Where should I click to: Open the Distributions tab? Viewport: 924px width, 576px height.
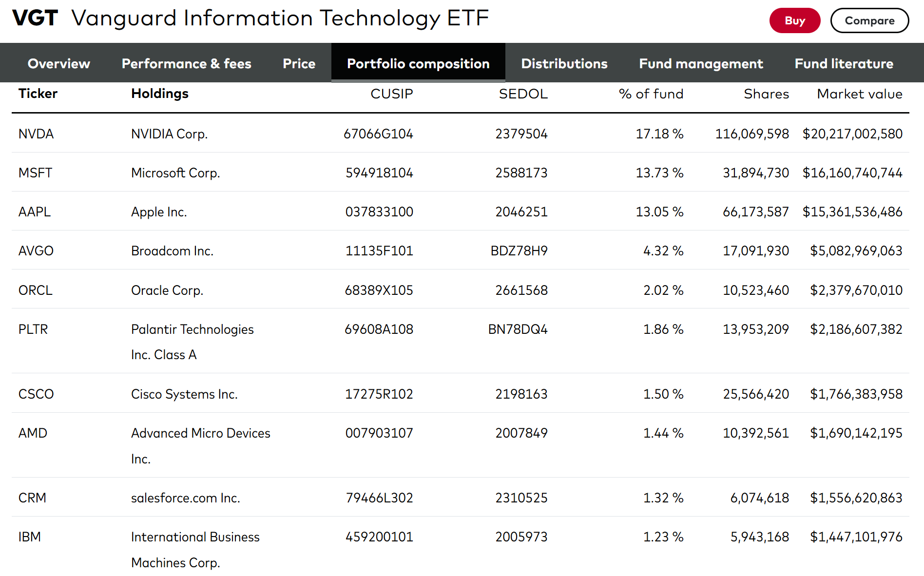pos(564,63)
